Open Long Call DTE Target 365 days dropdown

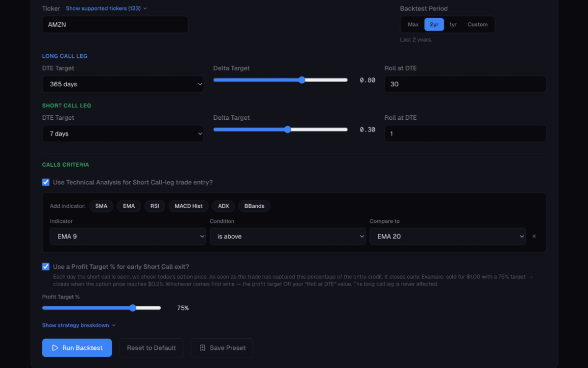click(x=123, y=84)
